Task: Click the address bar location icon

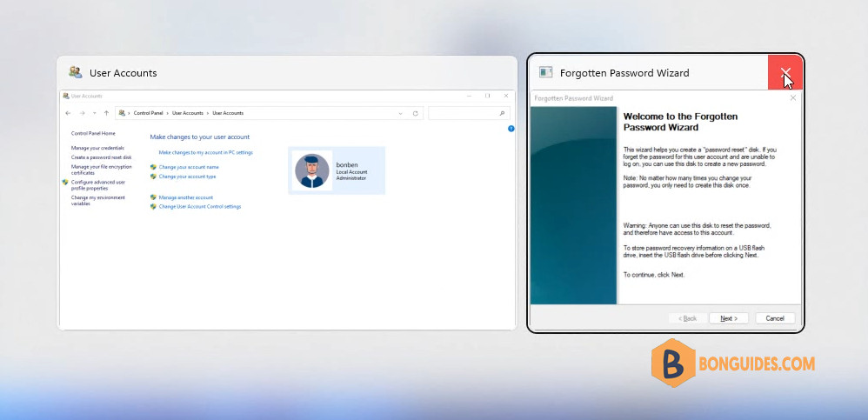Action: pos(122,113)
